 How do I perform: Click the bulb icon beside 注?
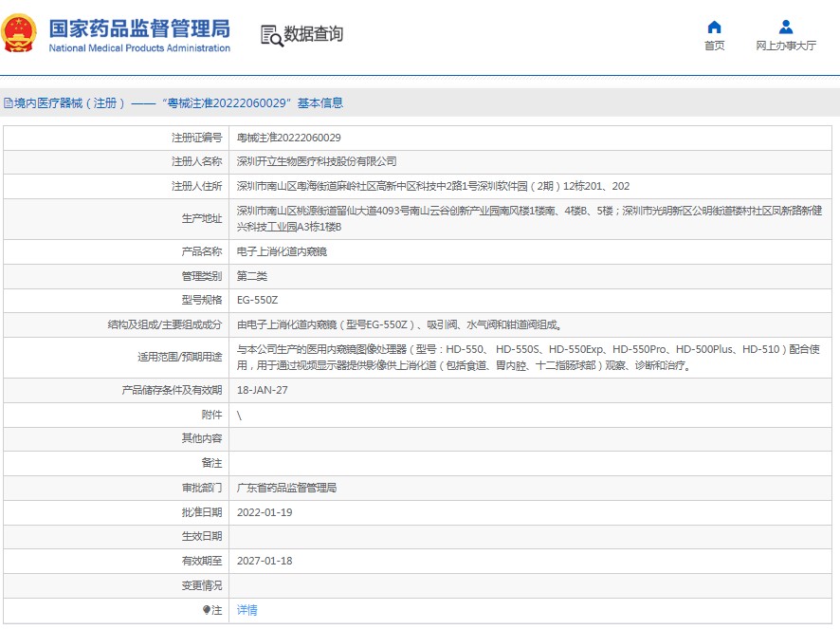207,610
